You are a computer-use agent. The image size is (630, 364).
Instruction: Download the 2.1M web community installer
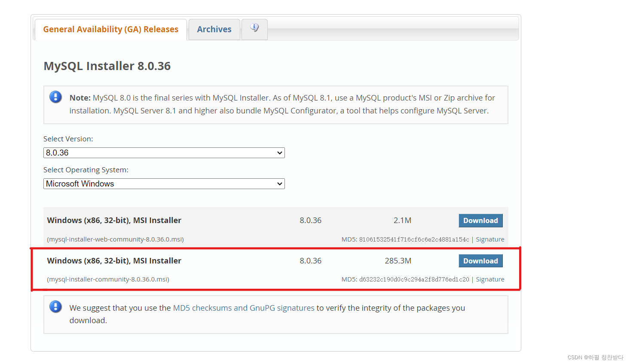[480, 220]
